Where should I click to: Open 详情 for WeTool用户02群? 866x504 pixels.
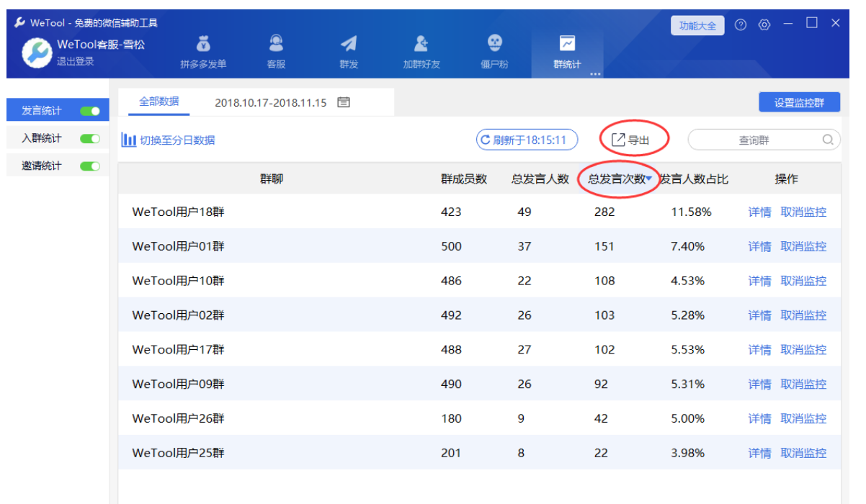tap(759, 315)
